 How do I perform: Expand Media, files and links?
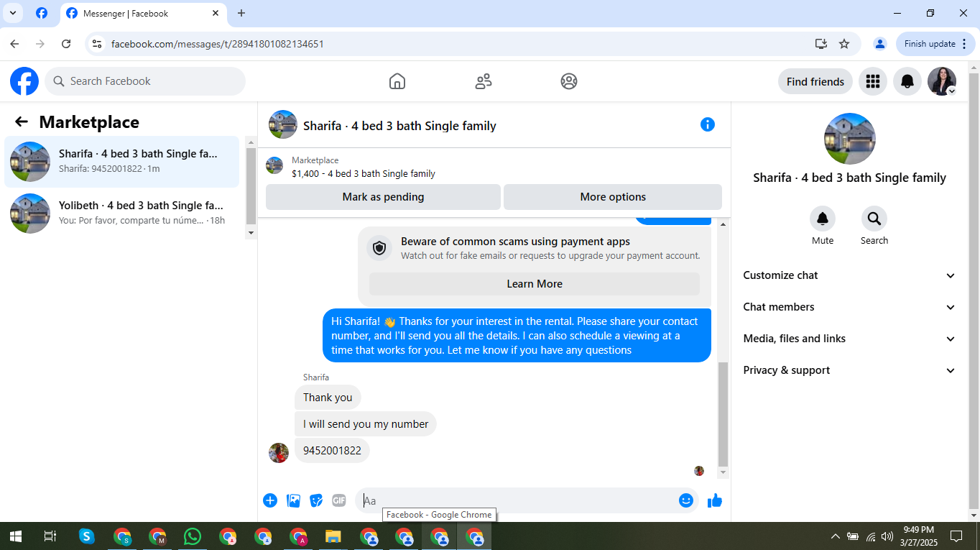(849, 339)
